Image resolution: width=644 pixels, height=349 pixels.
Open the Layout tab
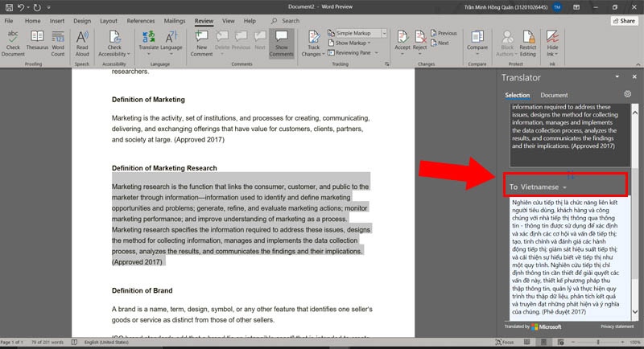109,21
